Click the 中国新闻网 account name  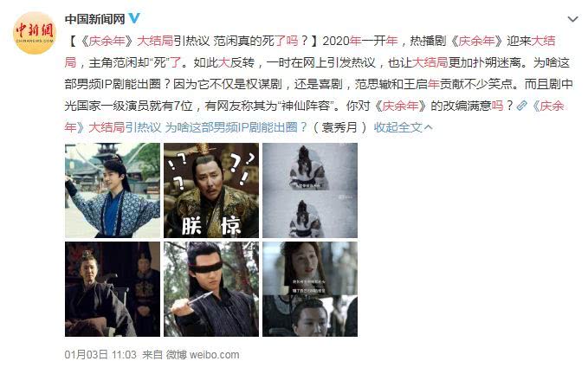pyautogui.click(x=95, y=19)
